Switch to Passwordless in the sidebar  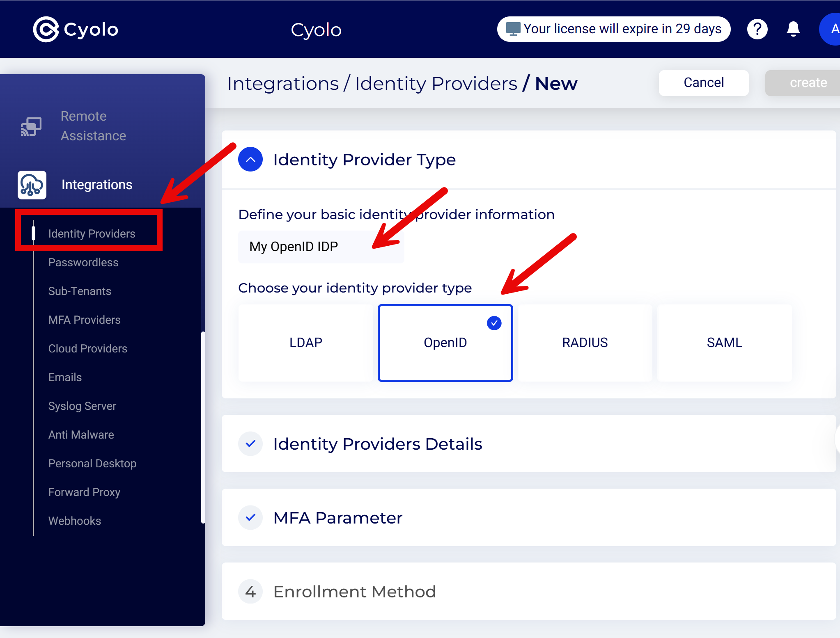pos(83,262)
